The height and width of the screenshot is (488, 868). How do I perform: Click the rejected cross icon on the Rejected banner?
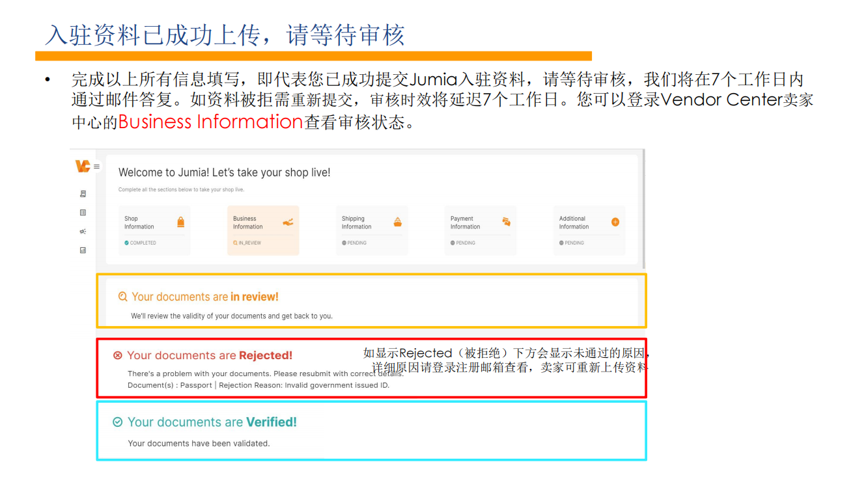117,355
